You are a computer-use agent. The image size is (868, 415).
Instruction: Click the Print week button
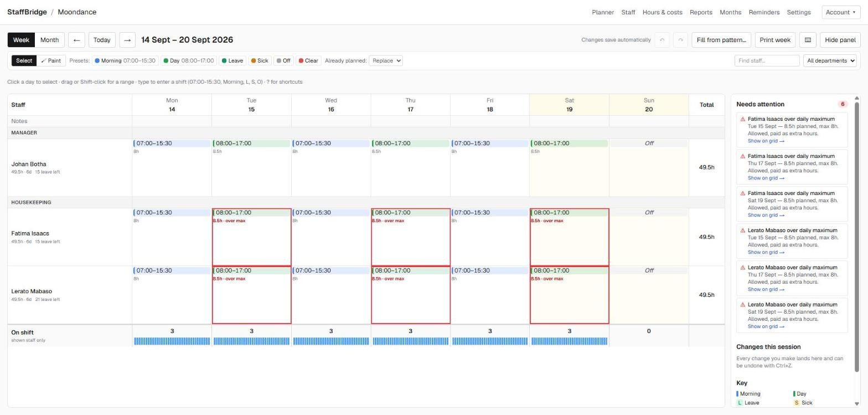click(x=775, y=40)
